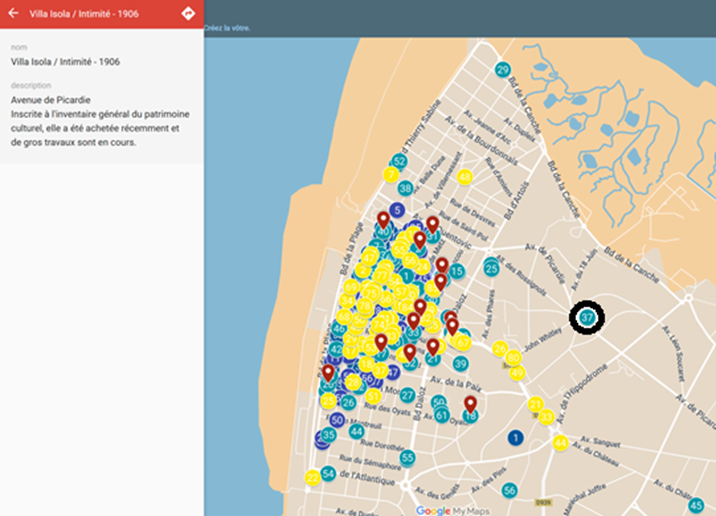Click the teal marker numbered 39
This screenshot has height=516, width=716.
point(460,364)
